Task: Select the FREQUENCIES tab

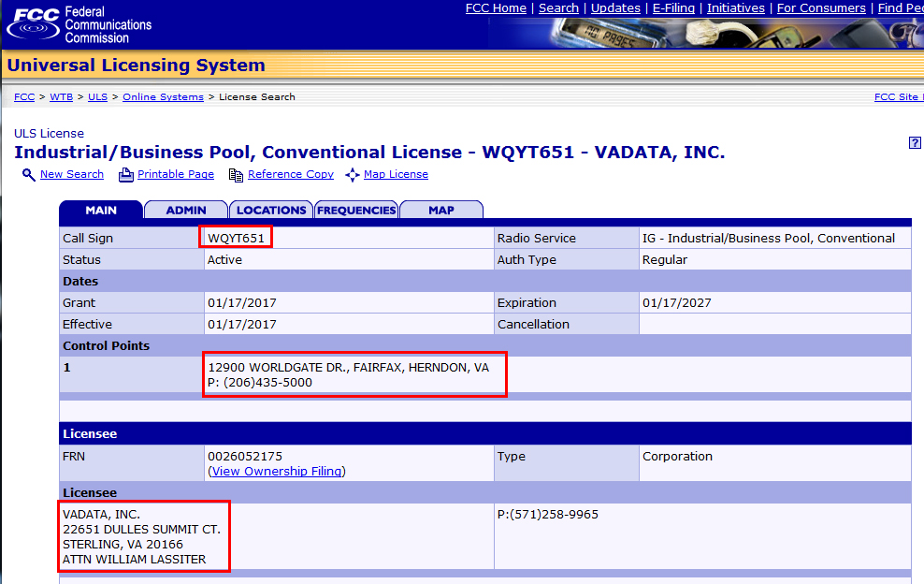Action: pos(356,210)
